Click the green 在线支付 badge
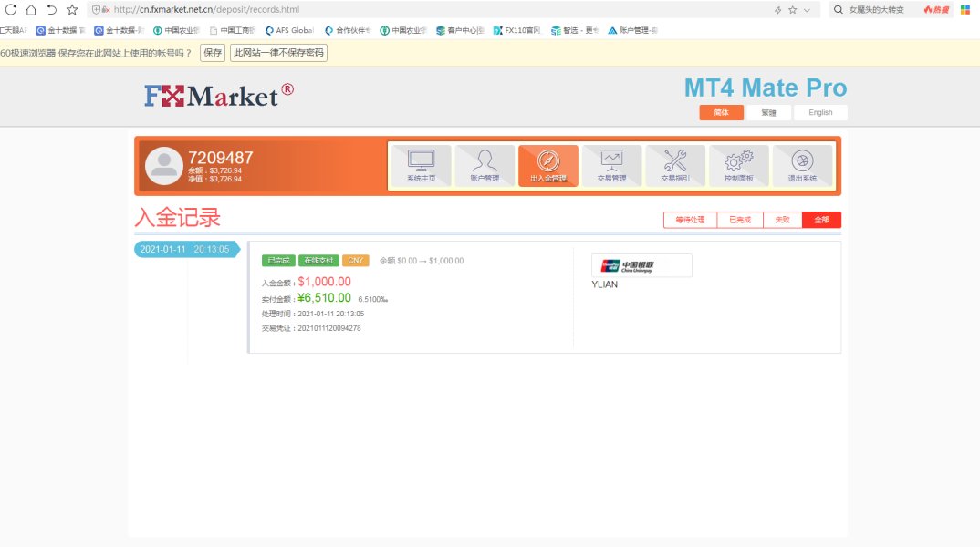The image size is (980, 547). pos(318,261)
